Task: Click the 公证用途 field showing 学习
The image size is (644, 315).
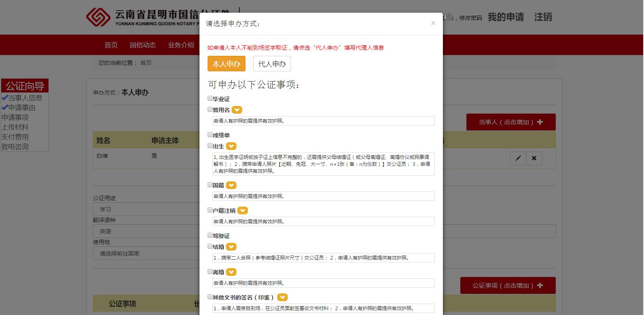Action: 147,209
